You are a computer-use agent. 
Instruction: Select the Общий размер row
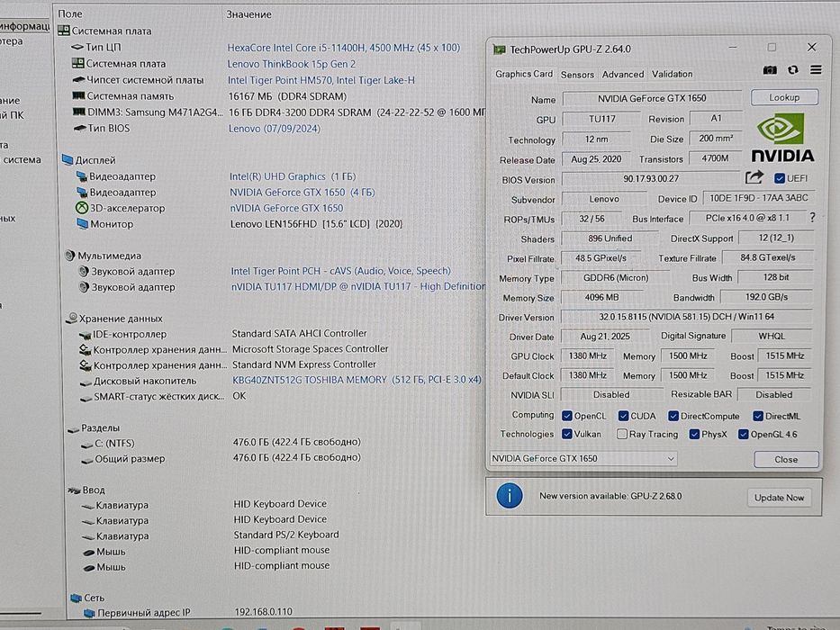[x=221, y=458]
